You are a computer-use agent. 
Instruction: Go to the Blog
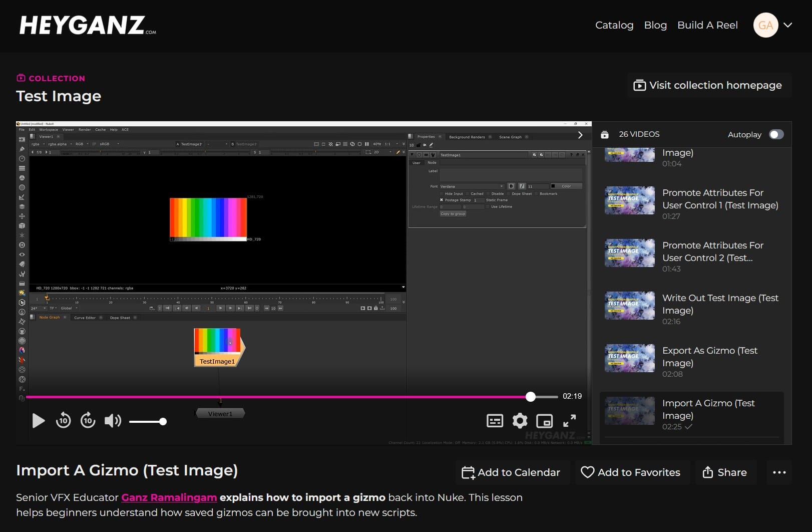pos(655,25)
